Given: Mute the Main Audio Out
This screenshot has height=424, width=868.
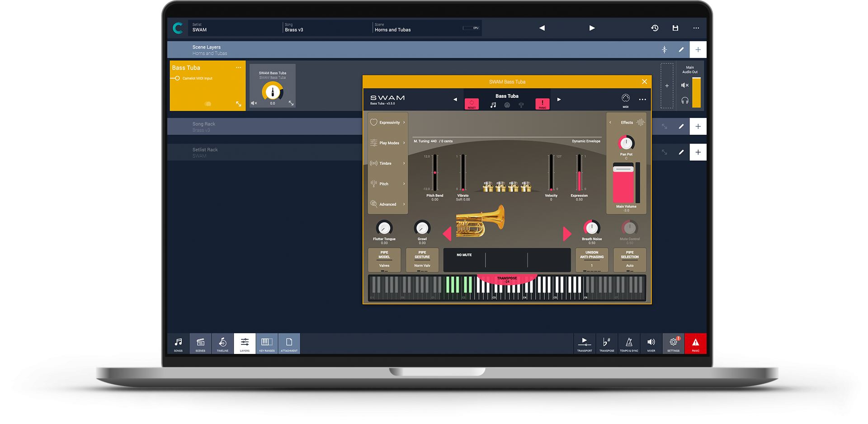Looking at the screenshot, I should click(685, 85).
